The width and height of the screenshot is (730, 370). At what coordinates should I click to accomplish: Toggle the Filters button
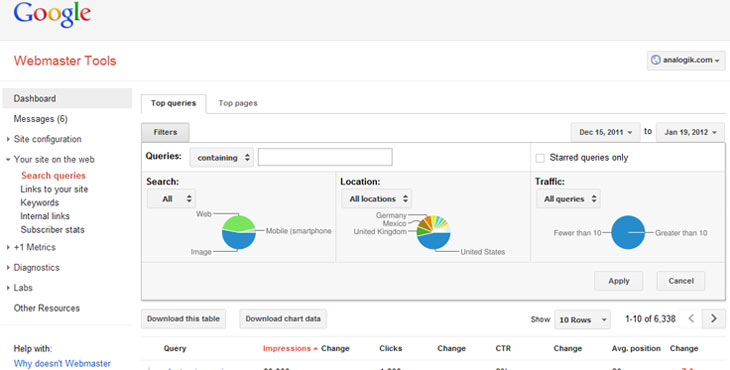(x=165, y=132)
